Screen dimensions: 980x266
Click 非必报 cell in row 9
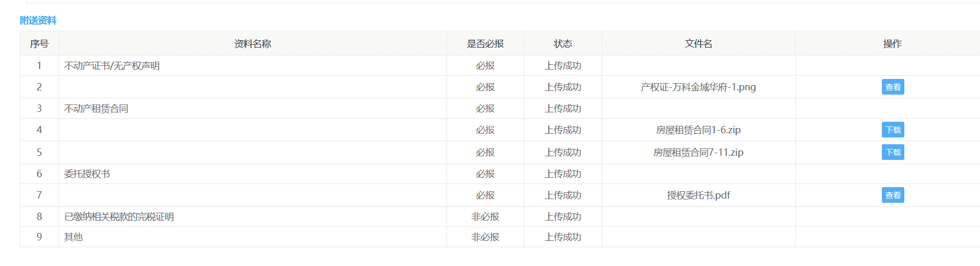coord(485,237)
